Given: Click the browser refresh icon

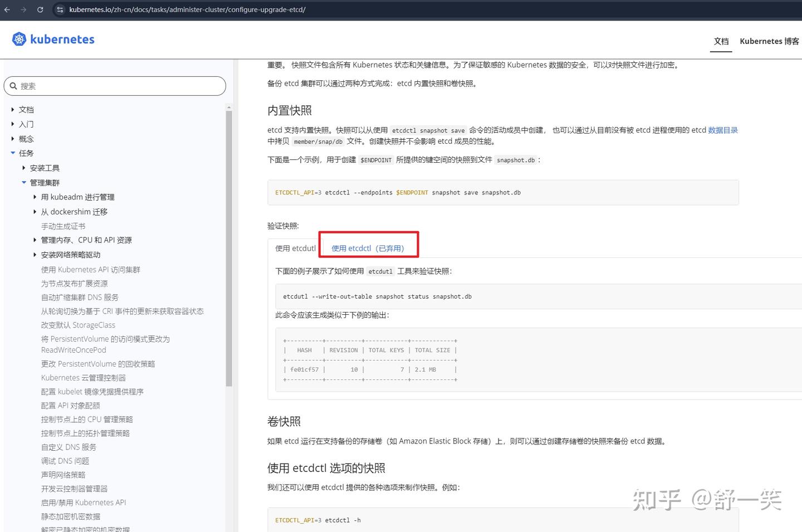Looking at the screenshot, I should 40,9.
